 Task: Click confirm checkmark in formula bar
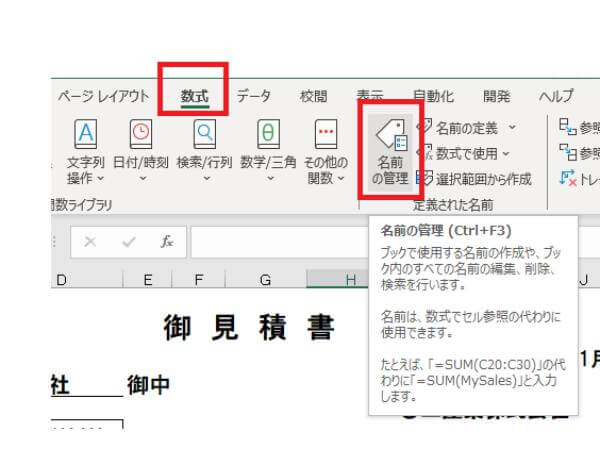click(129, 242)
